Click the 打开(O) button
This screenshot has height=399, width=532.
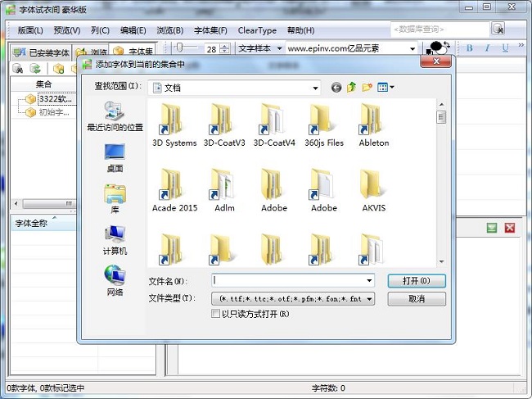(x=417, y=281)
